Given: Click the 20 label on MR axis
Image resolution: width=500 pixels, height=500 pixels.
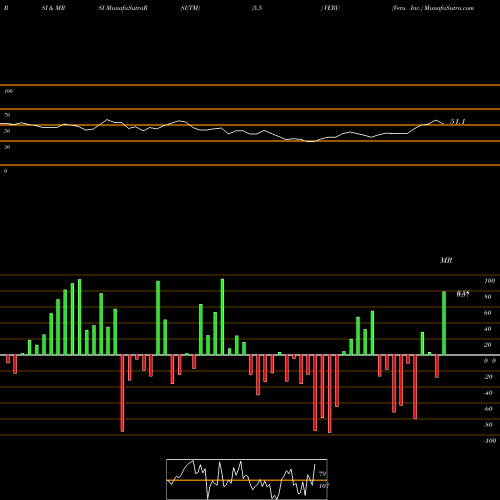Looking at the screenshot, I should [x=488, y=345].
